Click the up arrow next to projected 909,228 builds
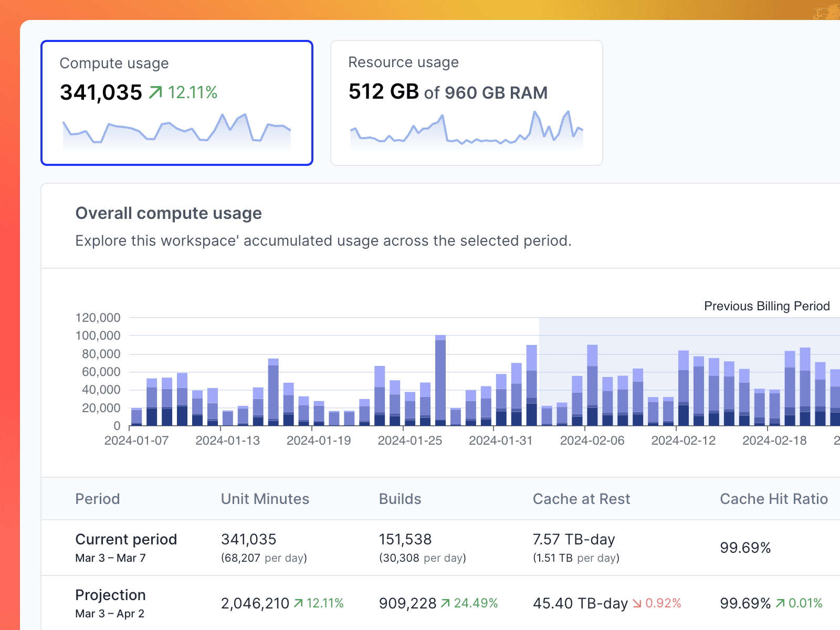The image size is (840, 630). 445,603
